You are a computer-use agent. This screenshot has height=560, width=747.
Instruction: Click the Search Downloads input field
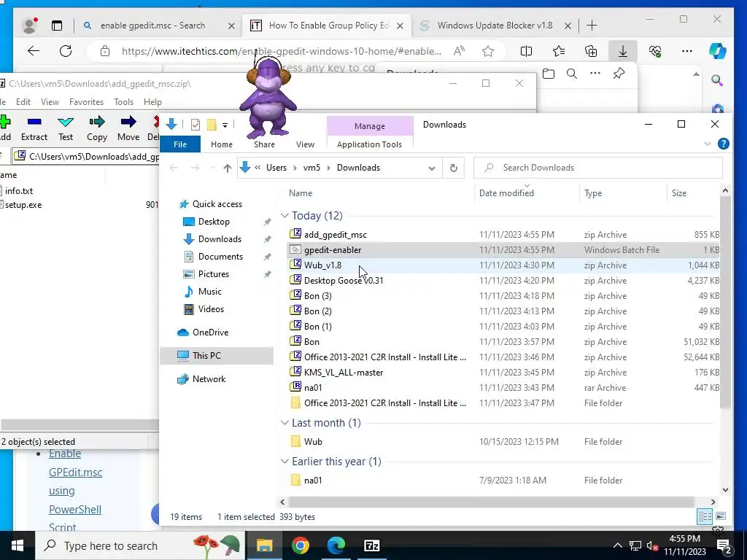click(x=598, y=168)
